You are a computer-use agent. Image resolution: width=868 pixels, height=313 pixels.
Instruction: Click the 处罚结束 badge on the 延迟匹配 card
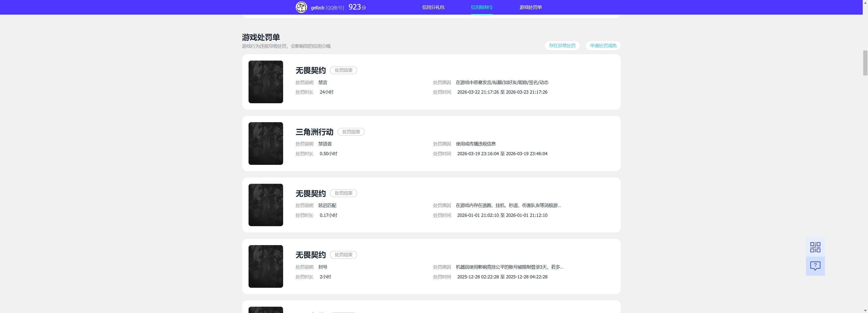point(343,193)
